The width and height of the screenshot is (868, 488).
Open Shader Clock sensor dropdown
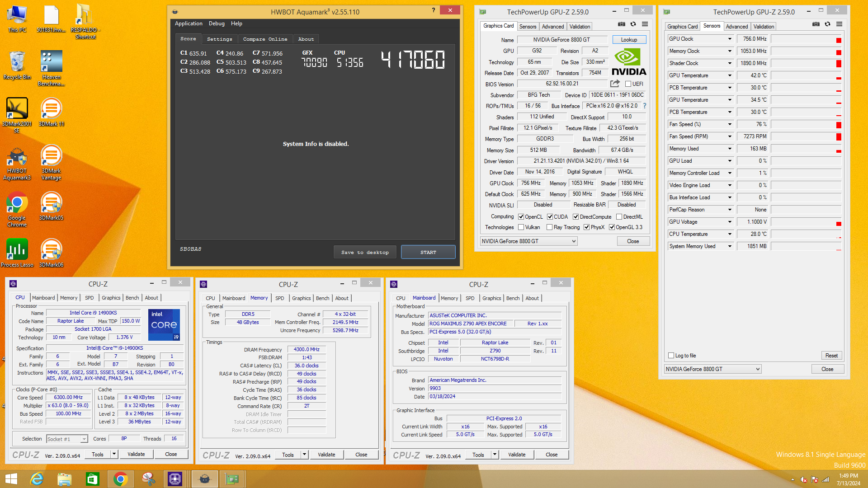(x=730, y=63)
